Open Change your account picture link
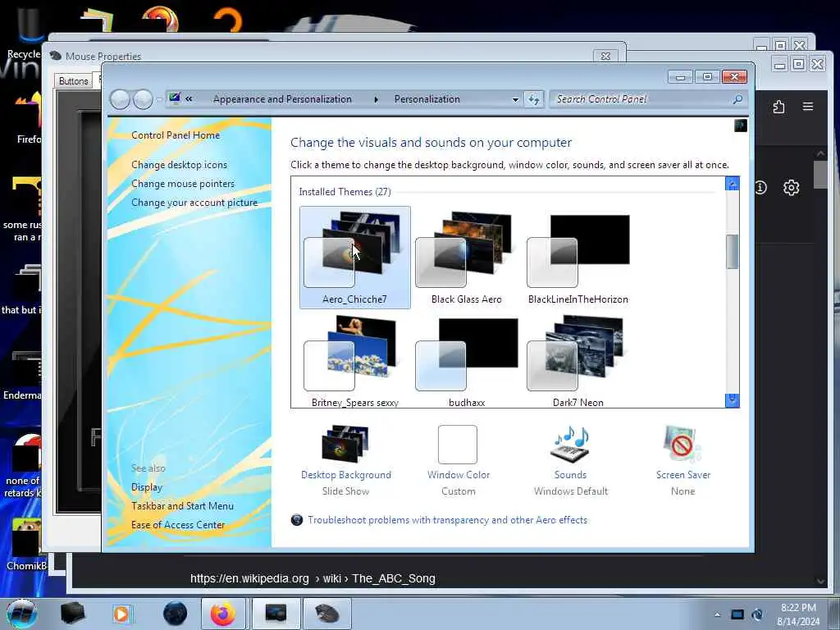The height and width of the screenshot is (630, 840). [194, 203]
